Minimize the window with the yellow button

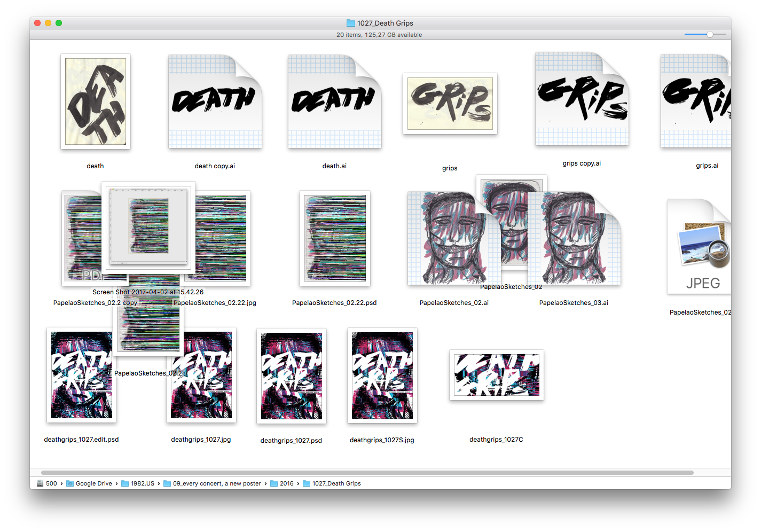[48, 23]
